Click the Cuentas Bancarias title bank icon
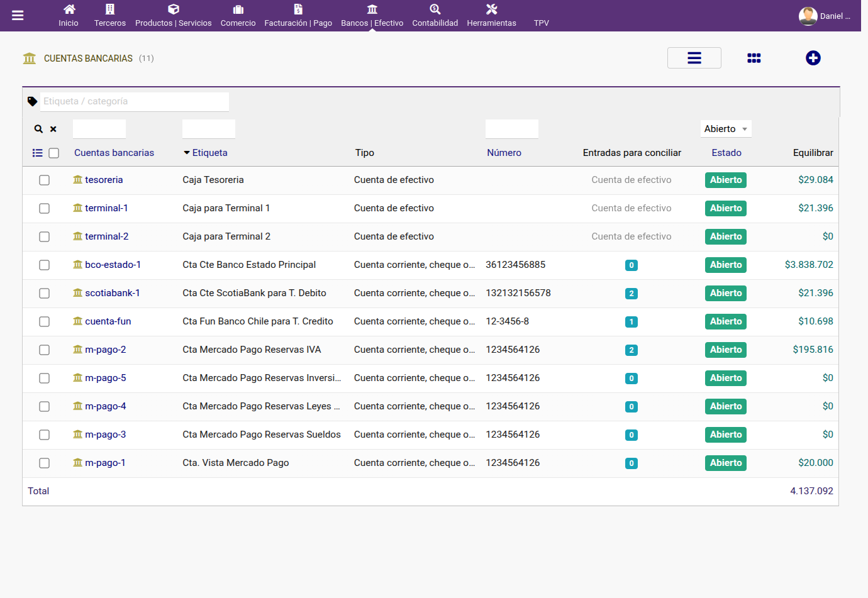Viewport: 868px width, 598px height. click(30, 58)
